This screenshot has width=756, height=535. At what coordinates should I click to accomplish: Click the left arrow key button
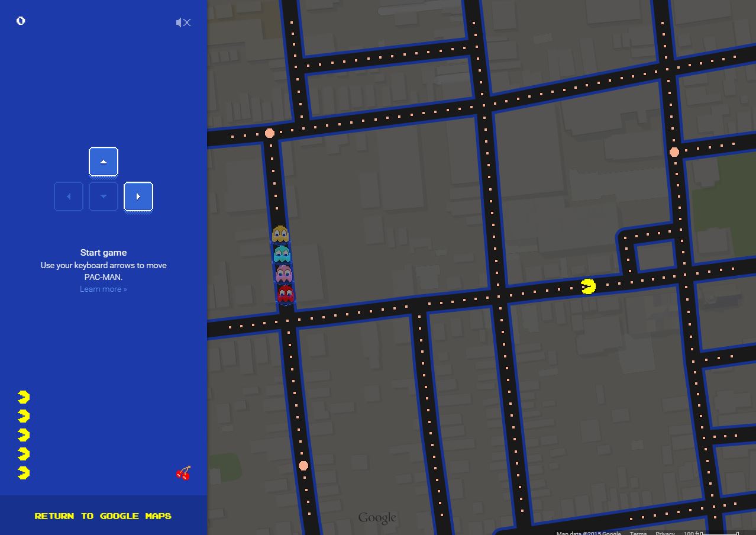click(x=69, y=196)
